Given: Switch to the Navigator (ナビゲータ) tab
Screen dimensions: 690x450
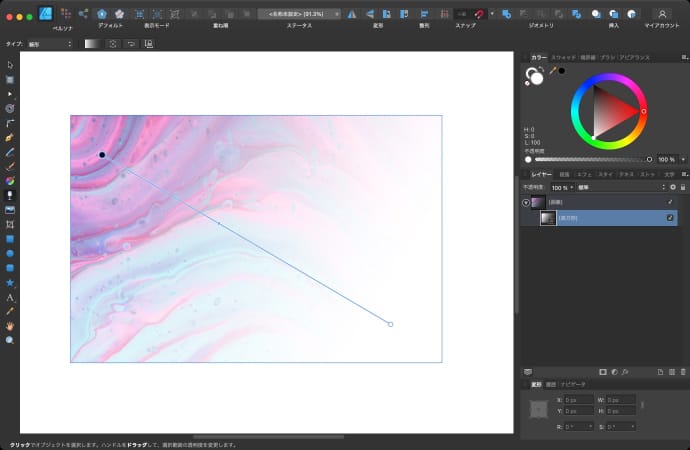Looking at the screenshot, I should (x=573, y=384).
